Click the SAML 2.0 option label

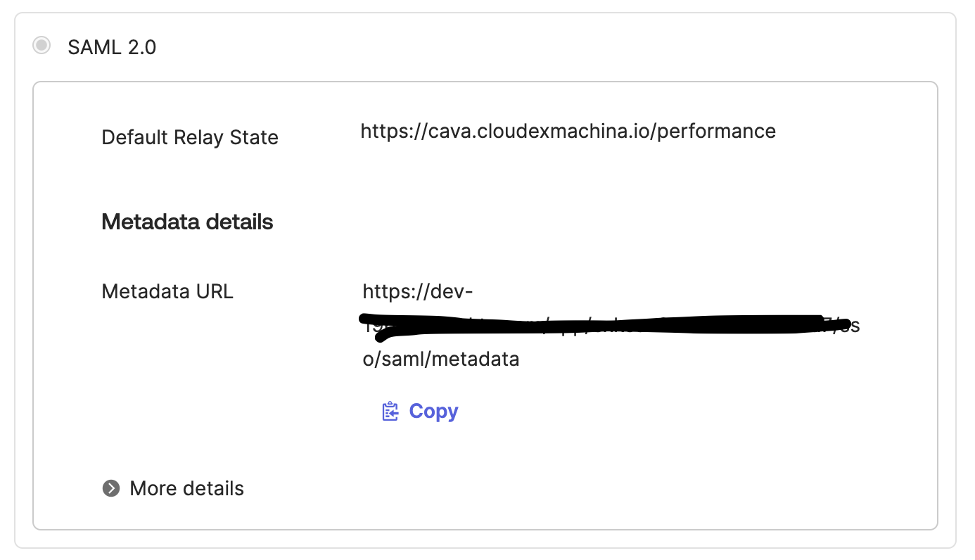tap(112, 47)
